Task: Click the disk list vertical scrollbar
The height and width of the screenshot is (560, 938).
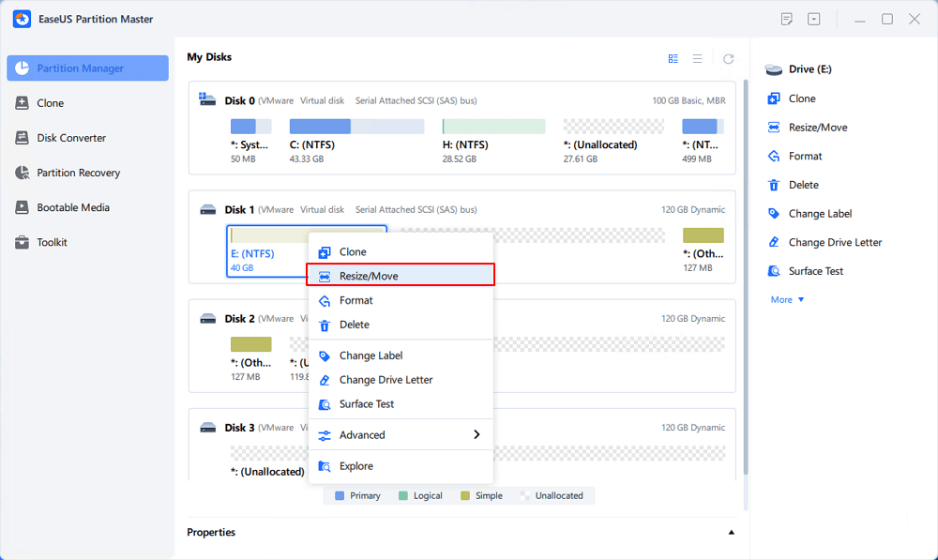Action: (x=746, y=281)
